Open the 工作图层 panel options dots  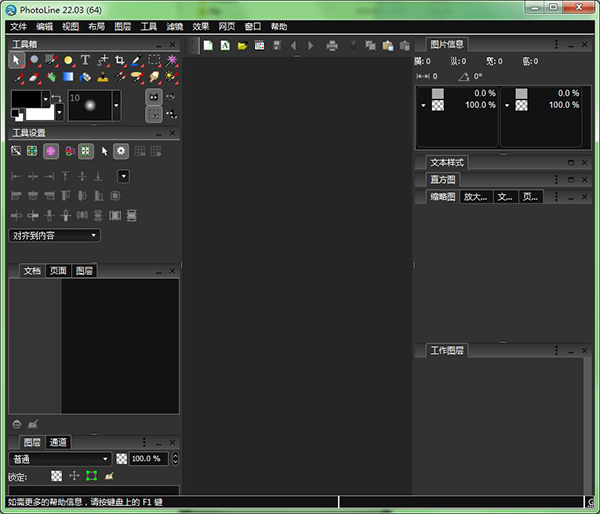pos(556,350)
